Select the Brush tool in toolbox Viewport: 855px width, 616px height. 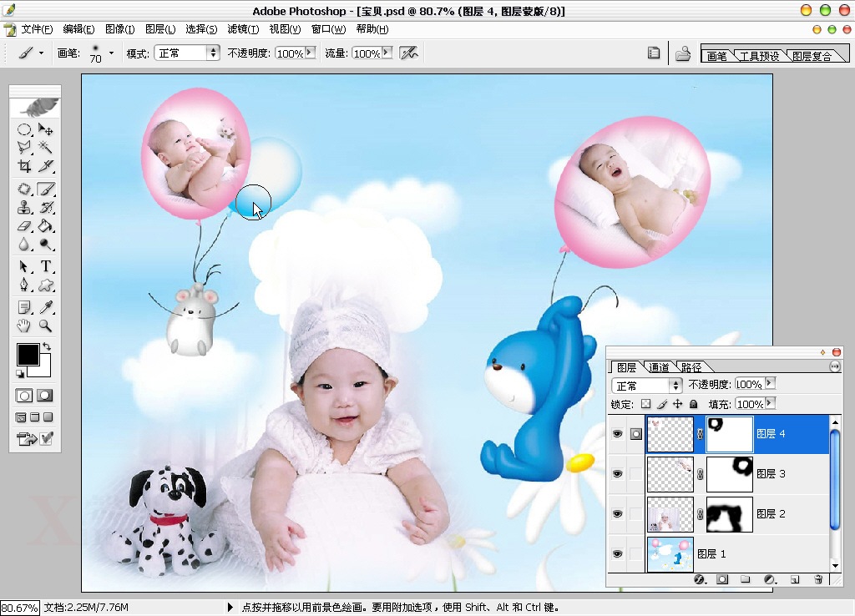click(x=46, y=189)
